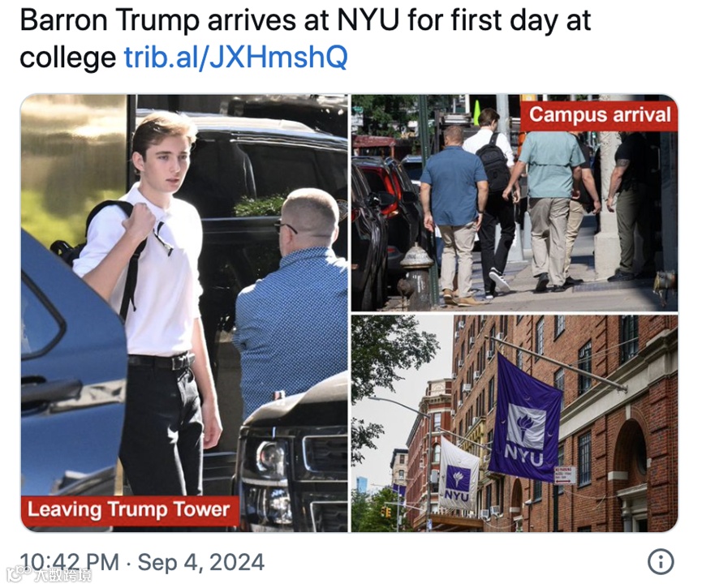Open the brick building NYU flags photo

[514, 423]
